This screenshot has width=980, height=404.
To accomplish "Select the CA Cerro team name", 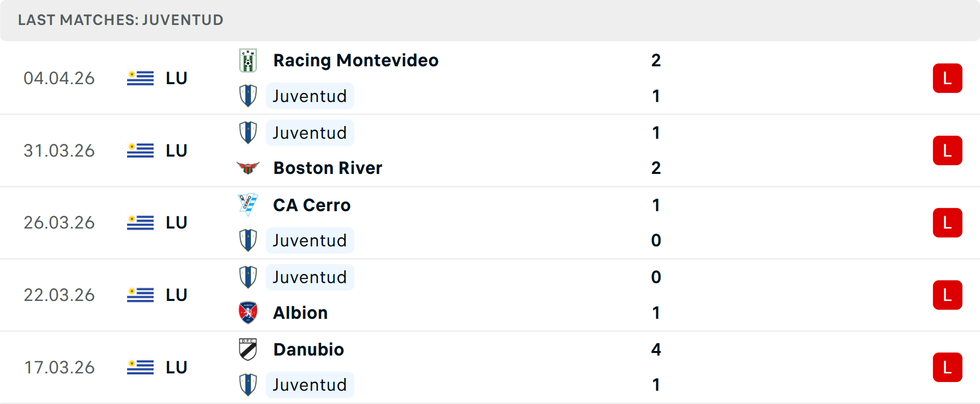I will [312, 205].
